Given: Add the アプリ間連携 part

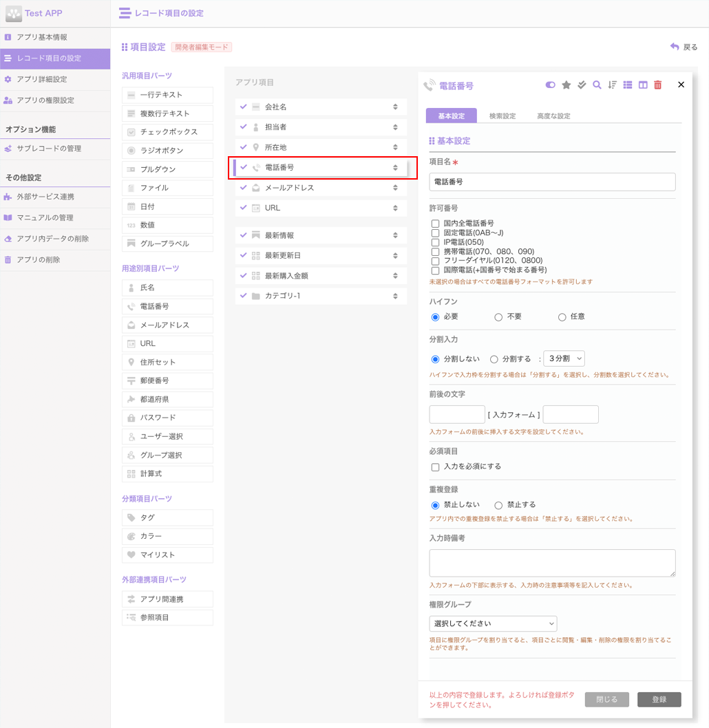Looking at the screenshot, I should coord(168,599).
